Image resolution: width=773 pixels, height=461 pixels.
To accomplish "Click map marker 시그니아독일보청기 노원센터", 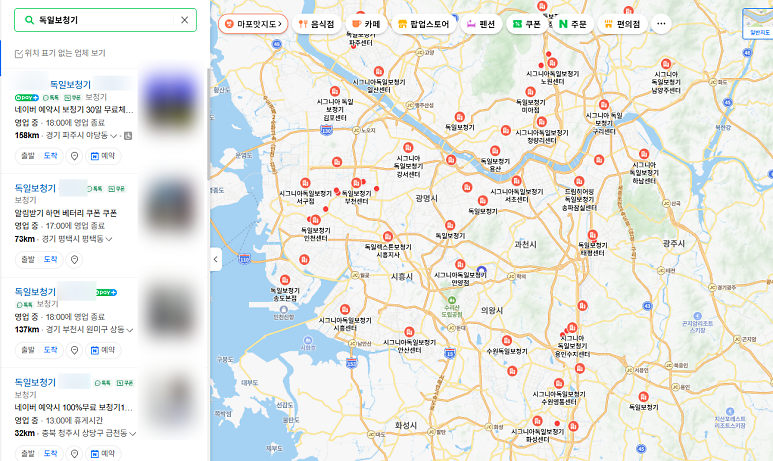I will (x=553, y=63).
